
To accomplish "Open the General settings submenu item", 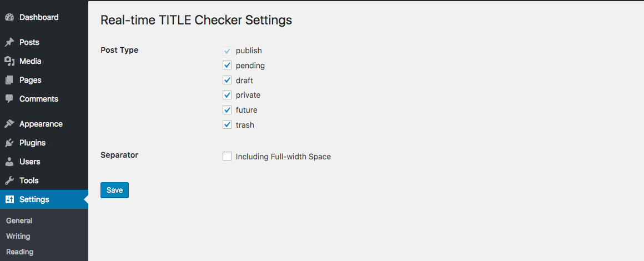I will click(x=19, y=220).
